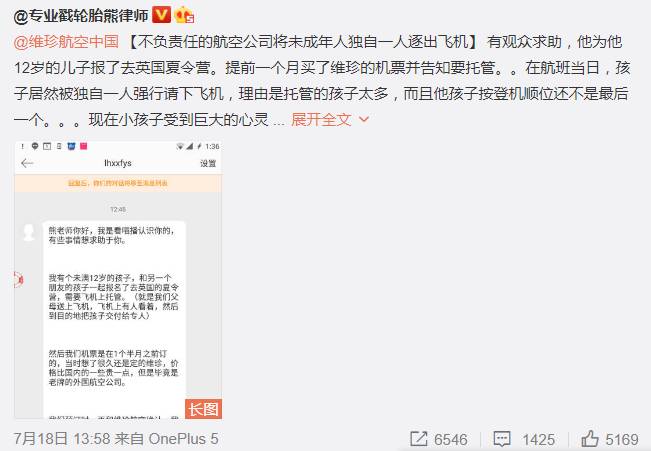Like the post with thumbs-up icon
Viewport: 651px width, 451px height.
[590, 438]
